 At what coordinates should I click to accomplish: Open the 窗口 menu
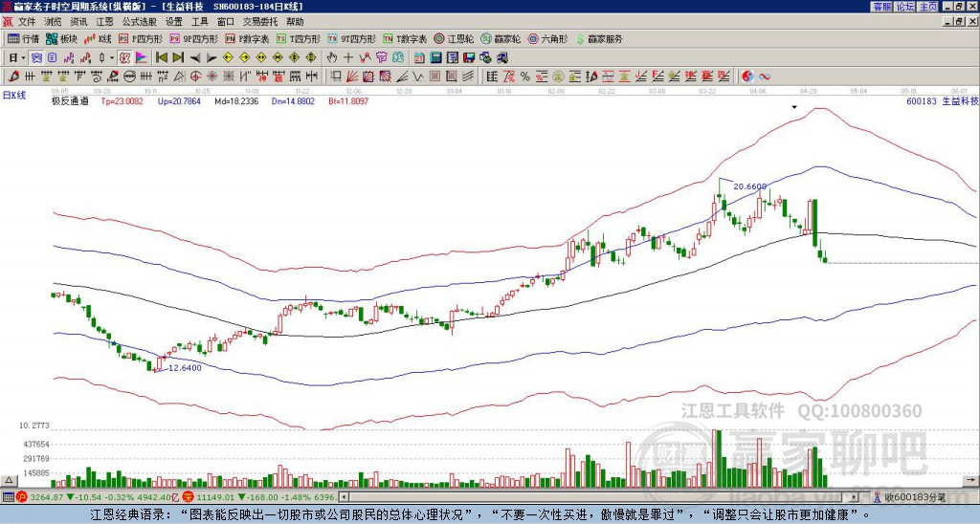tap(226, 22)
